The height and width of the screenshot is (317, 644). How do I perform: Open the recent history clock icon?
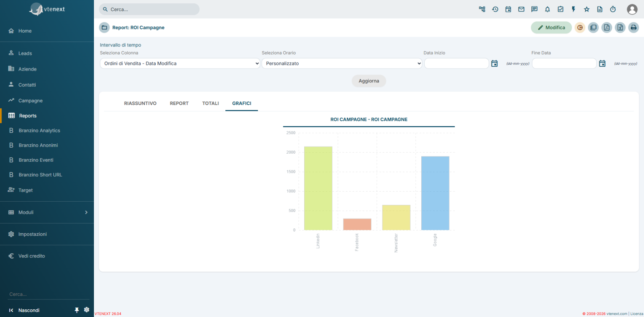coord(495,9)
